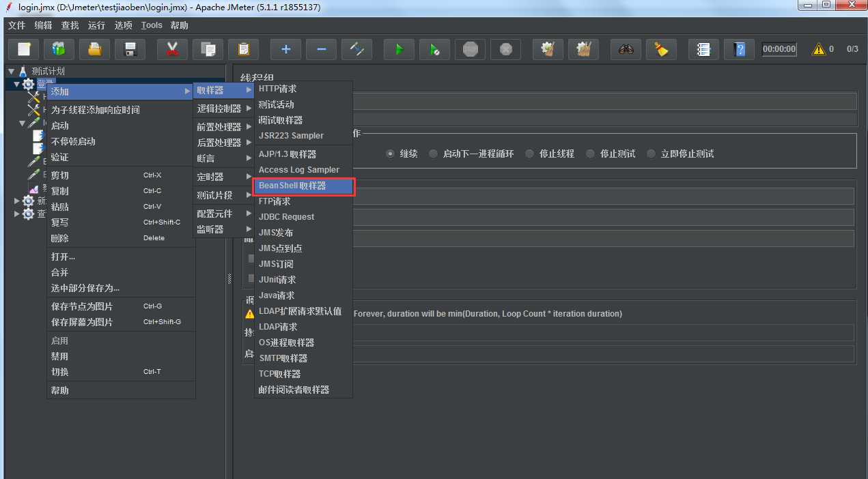The height and width of the screenshot is (479, 868).
Task: Open the Templates toolbar icon
Action: coord(59,49)
